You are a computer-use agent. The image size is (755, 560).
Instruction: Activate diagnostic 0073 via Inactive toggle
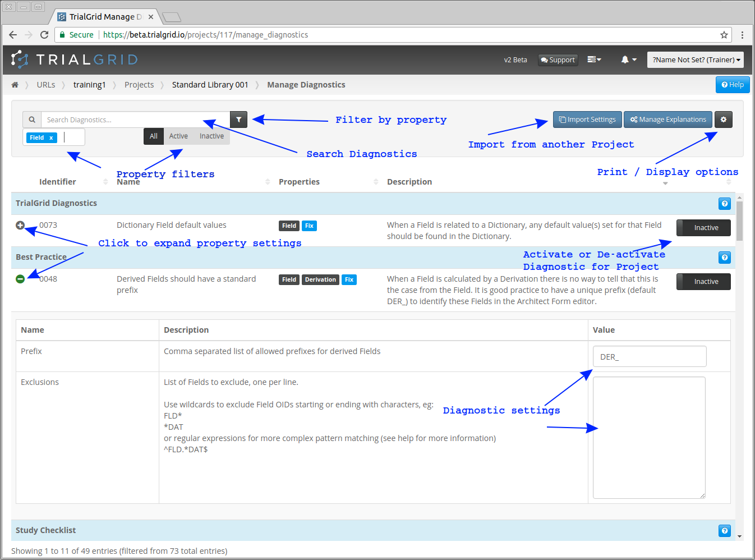point(703,228)
